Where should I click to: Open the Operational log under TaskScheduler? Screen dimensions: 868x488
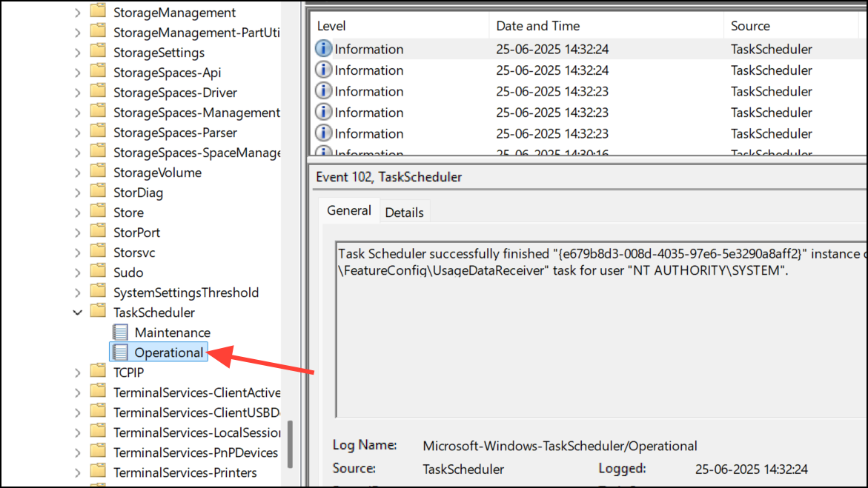(168, 352)
